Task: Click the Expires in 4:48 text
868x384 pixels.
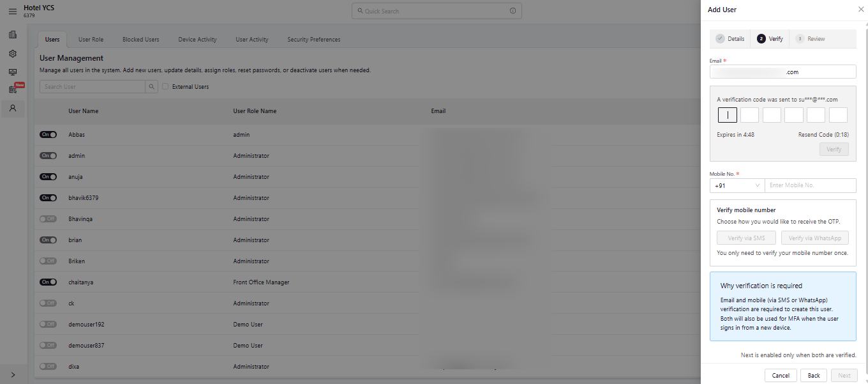Action: point(736,135)
